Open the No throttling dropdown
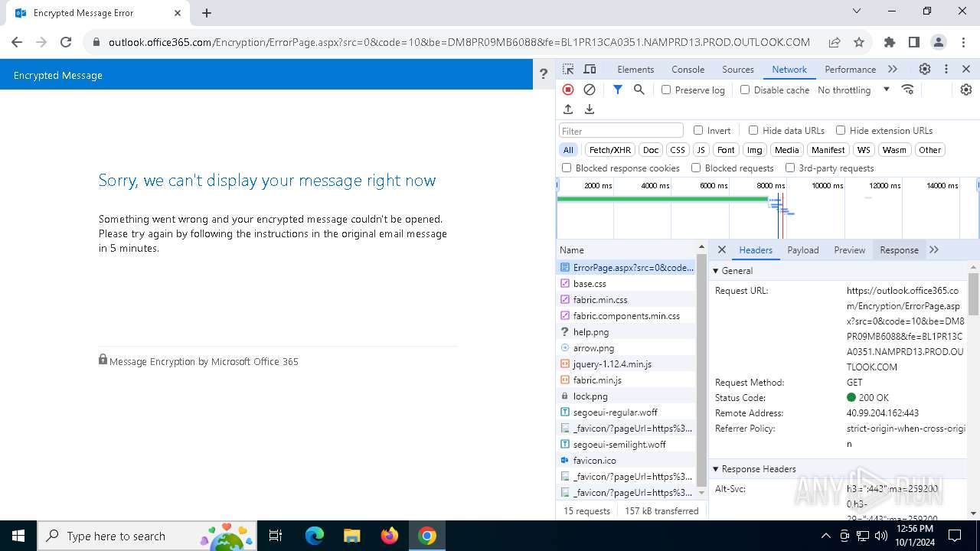This screenshot has width=980, height=551. (x=853, y=90)
